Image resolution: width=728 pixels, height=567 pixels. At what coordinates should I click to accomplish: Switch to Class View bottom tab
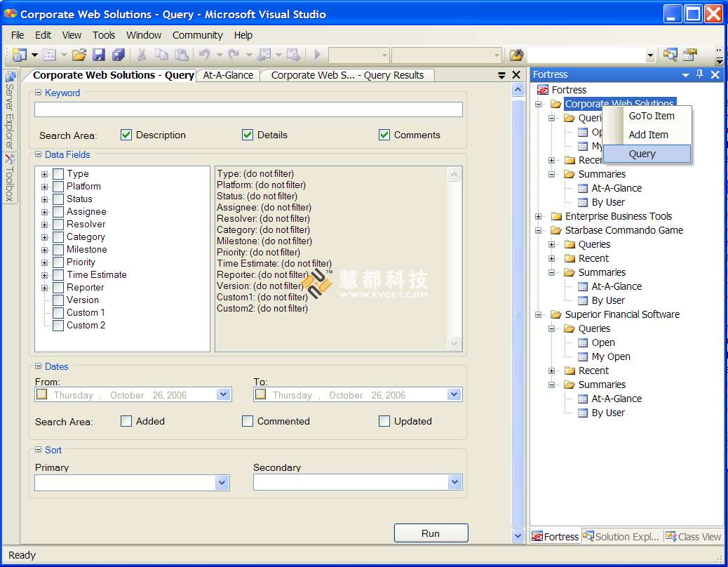[x=693, y=536]
